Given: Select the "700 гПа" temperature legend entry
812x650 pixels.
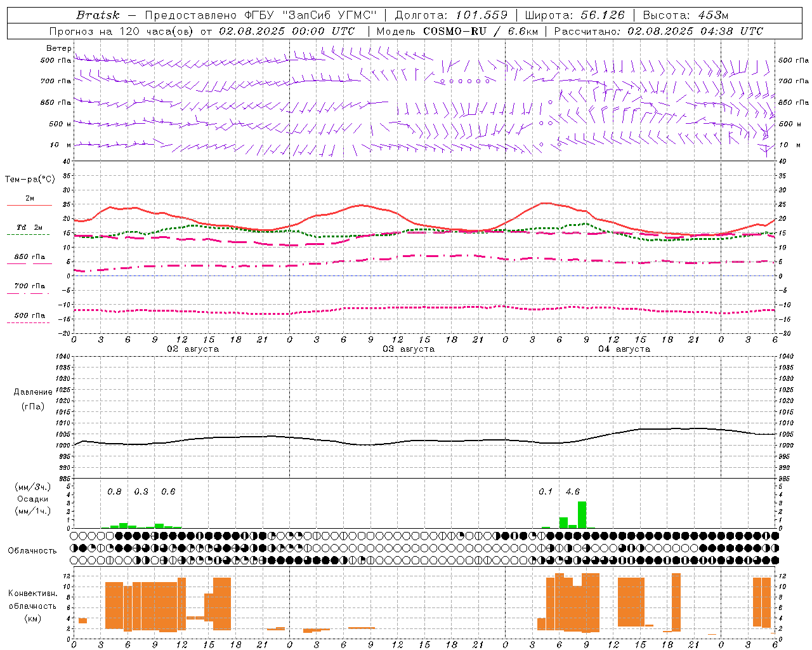Looking at the screenshot, I should point(30,286).
